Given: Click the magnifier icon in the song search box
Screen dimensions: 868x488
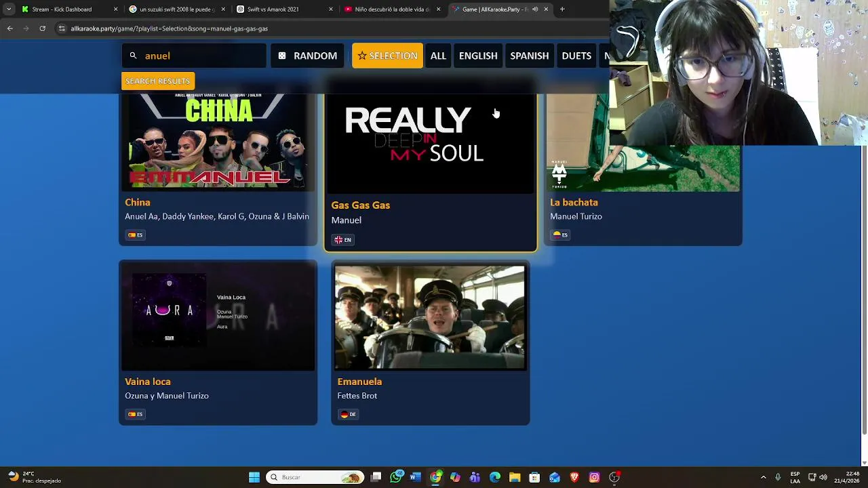Looking at the screenshot, I should coord(134,56).
